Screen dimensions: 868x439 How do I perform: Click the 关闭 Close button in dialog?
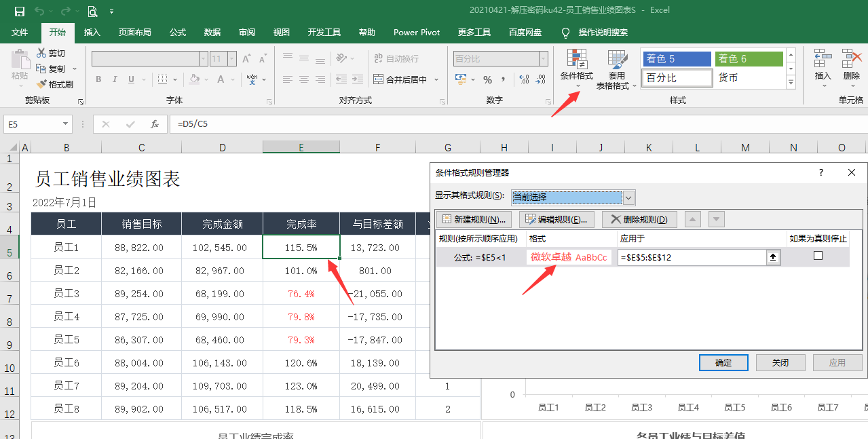tap(780, 363)
